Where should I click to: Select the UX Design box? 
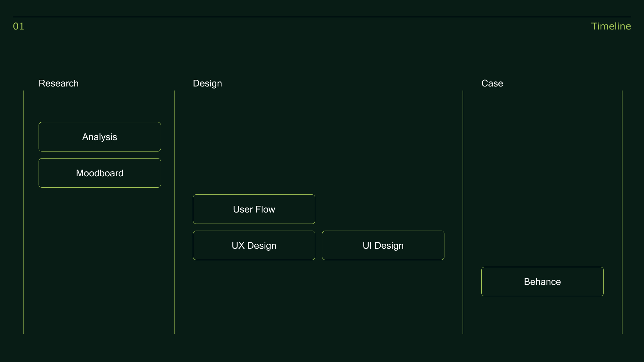(x=254, y=245)
